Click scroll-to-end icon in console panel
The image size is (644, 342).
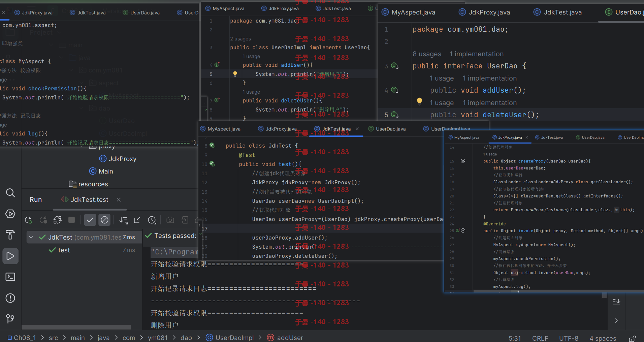[x=616, y=302]
